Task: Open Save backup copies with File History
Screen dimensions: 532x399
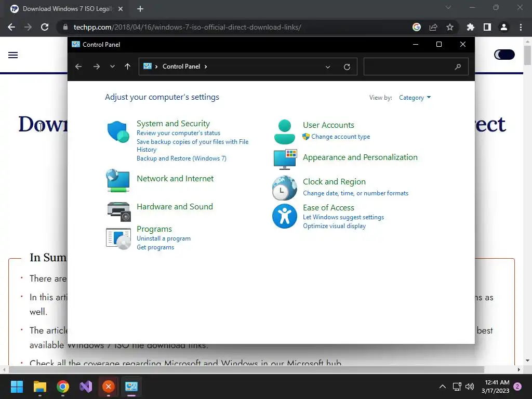Action: tap(192, 145)
